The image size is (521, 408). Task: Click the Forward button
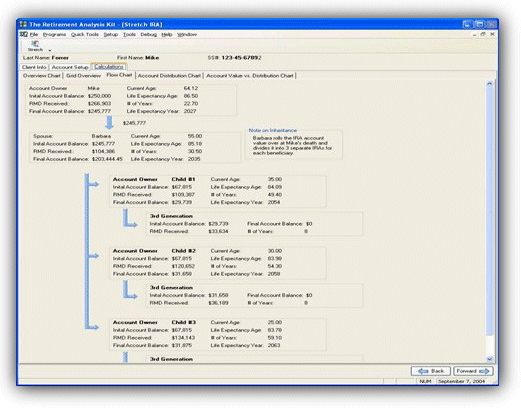[473, 371]
